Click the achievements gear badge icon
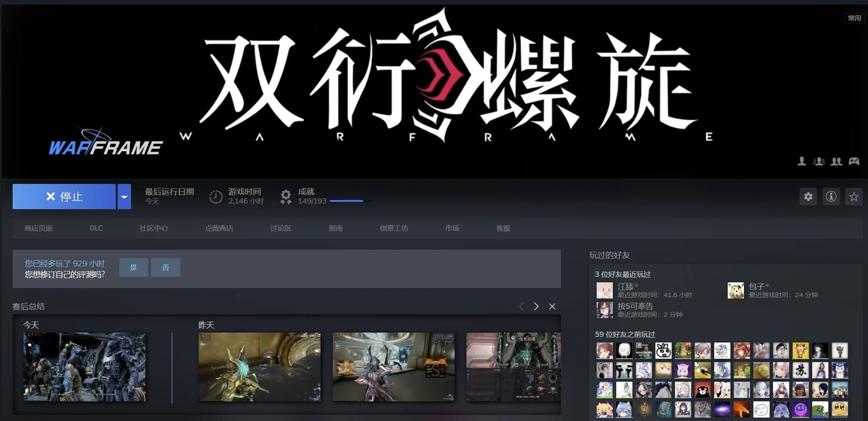This screenshot has width=868, height=421. [x=286, y=197]
